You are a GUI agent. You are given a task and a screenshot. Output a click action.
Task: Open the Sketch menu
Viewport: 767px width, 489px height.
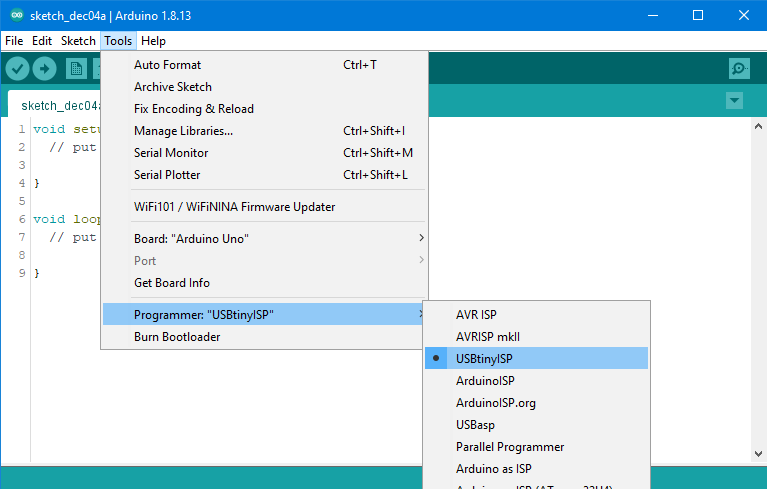coord(78,41)
